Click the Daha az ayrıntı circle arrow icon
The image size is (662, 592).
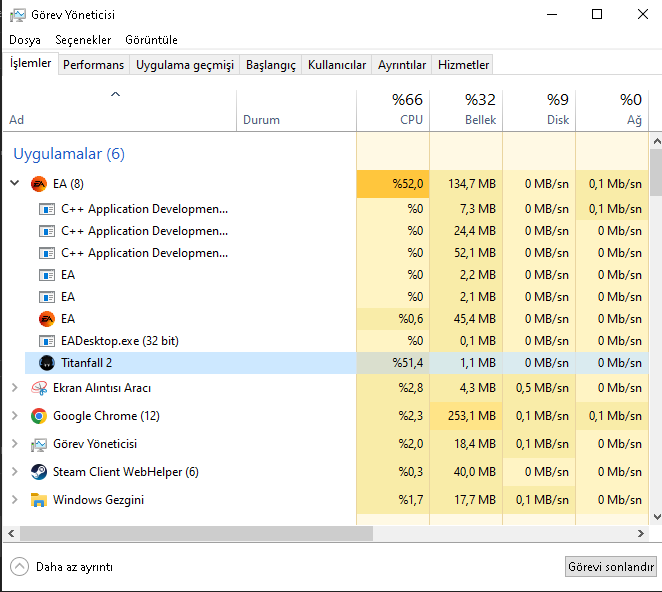click(x=19, y=567)
